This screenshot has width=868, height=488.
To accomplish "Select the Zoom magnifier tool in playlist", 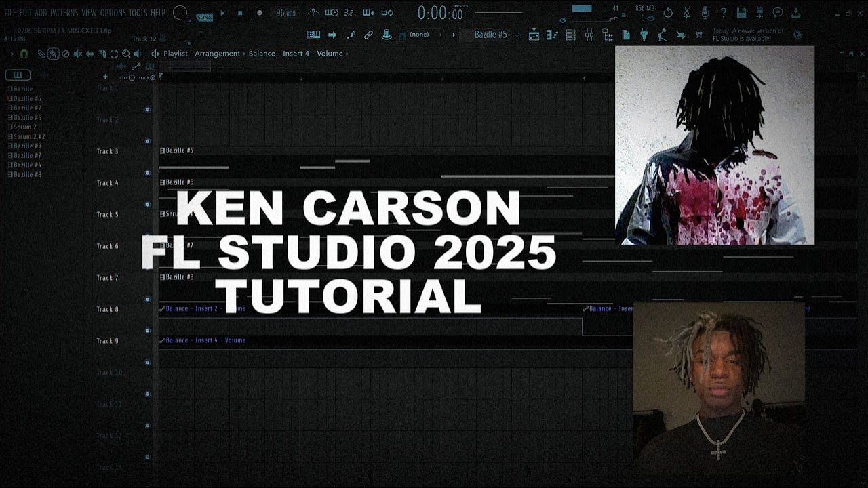I will [126, 54].
